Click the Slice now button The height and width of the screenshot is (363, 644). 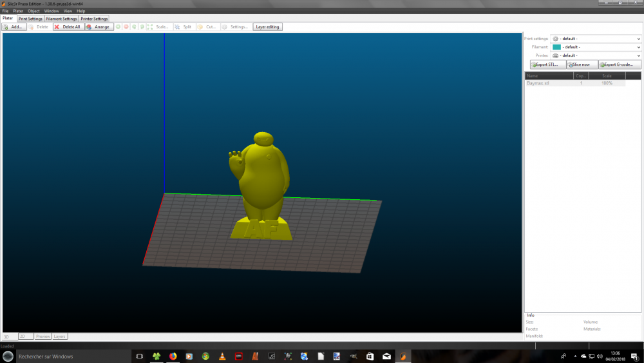click(582, 64)
